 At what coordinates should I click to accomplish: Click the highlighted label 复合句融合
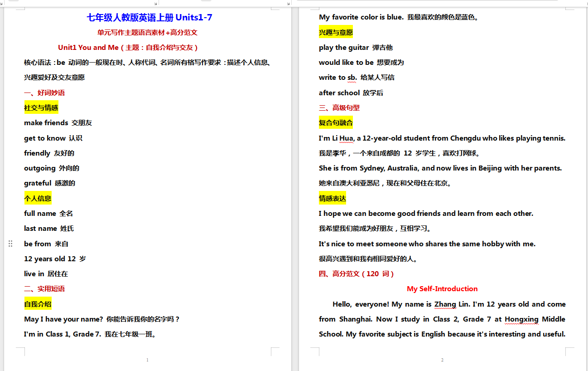336,122
